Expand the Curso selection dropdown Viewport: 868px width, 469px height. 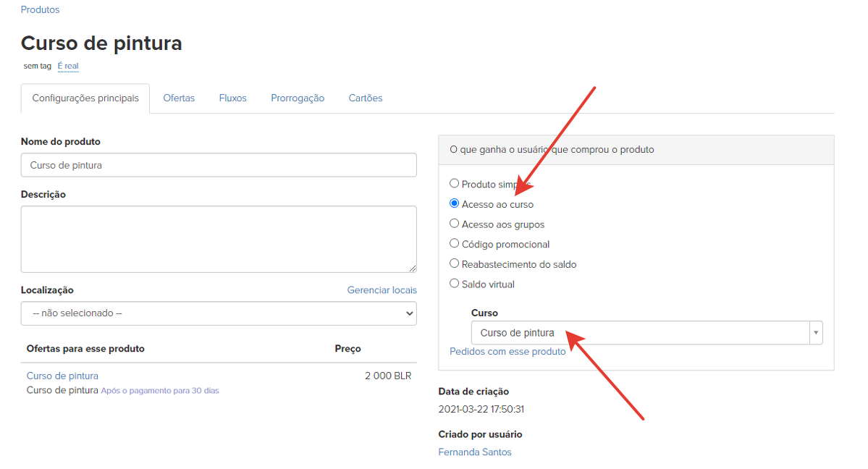point(646,333)
